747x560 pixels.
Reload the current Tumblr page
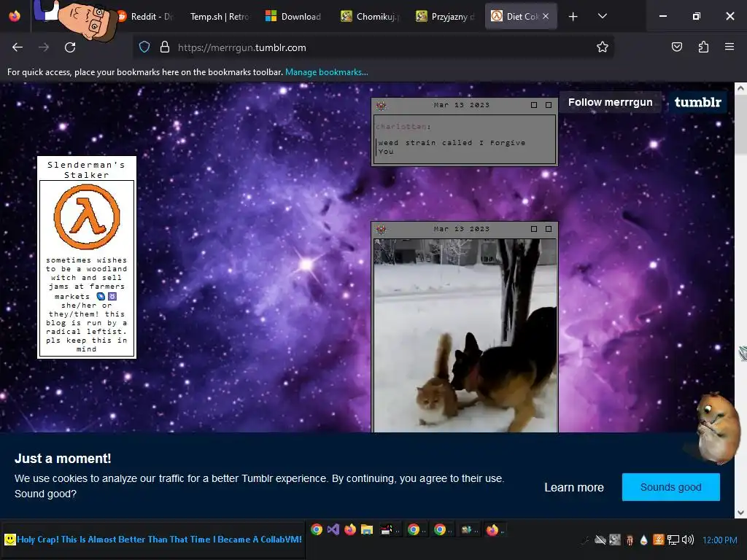coord(70,47)
